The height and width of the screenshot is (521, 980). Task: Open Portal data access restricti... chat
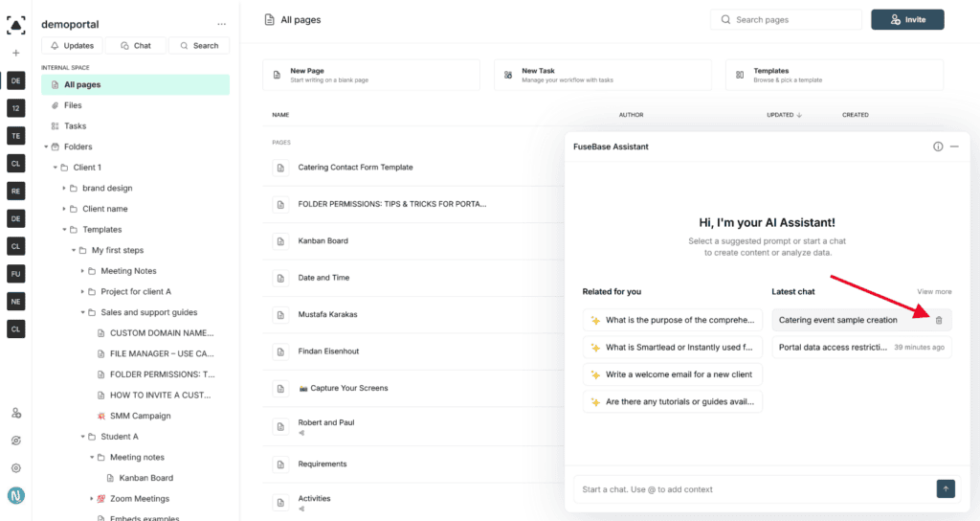click(x=862, y=347)
